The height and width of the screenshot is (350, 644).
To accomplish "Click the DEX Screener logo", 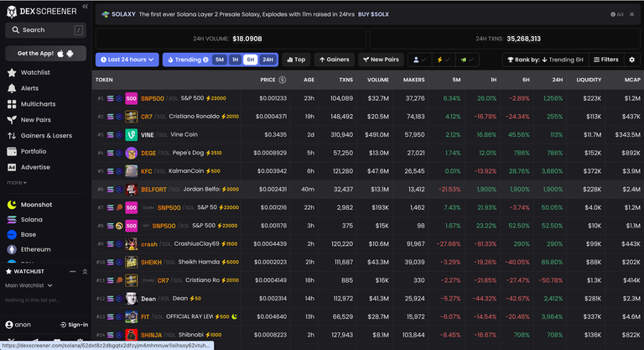I will (42, 12).
